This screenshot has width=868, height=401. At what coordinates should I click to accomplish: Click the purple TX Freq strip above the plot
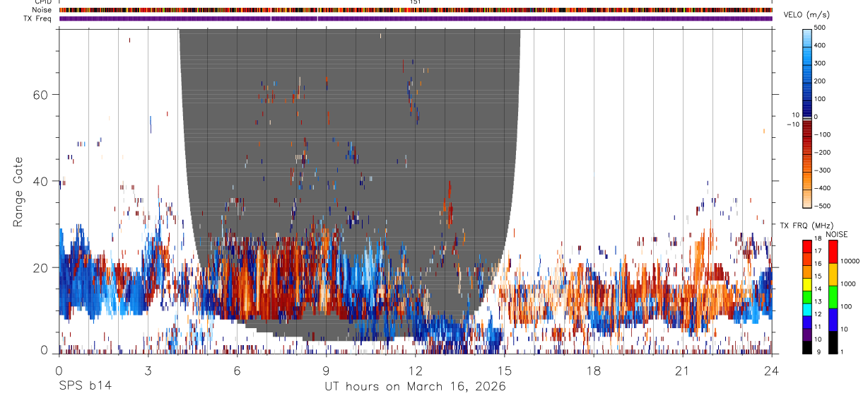click(x=416, y=18)
